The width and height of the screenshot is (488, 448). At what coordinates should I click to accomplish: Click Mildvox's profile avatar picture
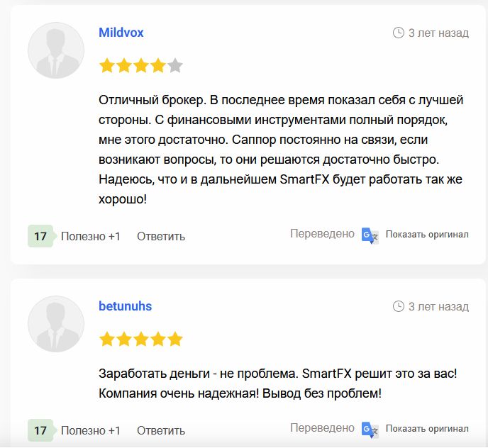coord(56,51)
